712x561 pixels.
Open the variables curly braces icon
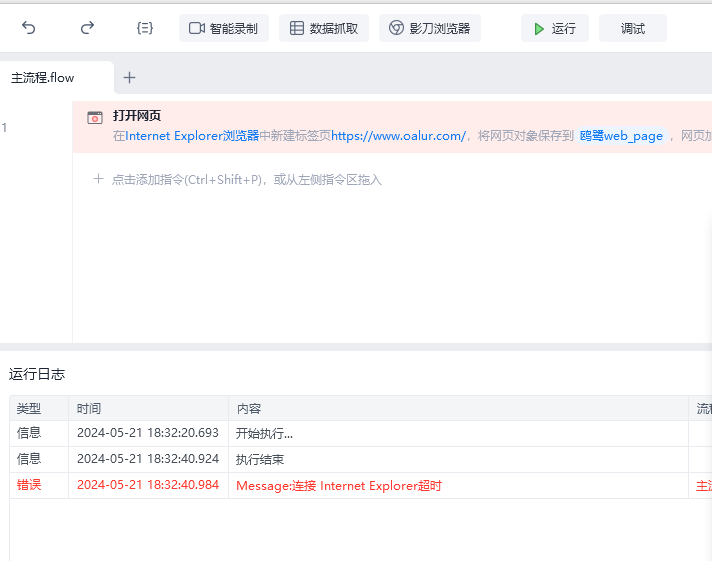[145, 28]
